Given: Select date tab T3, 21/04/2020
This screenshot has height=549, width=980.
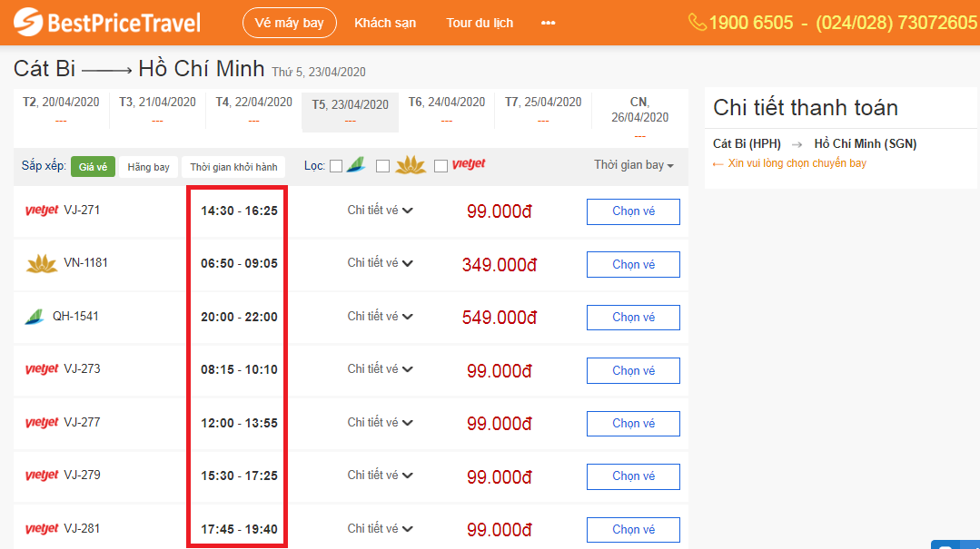Looking at the screenshot, I should [x=157, y=109].
